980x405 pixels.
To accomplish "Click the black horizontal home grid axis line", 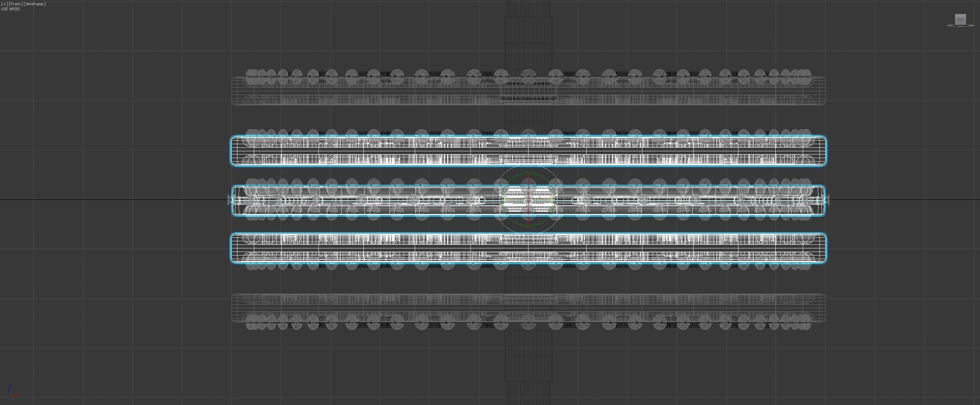I will click(114, 200).
